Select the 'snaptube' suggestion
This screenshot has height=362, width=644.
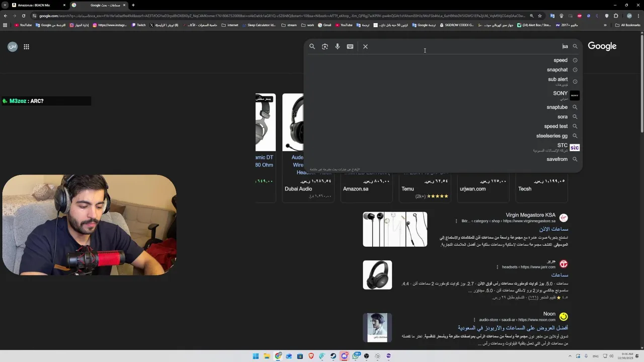pyautogui.click(x=443, y=107)
